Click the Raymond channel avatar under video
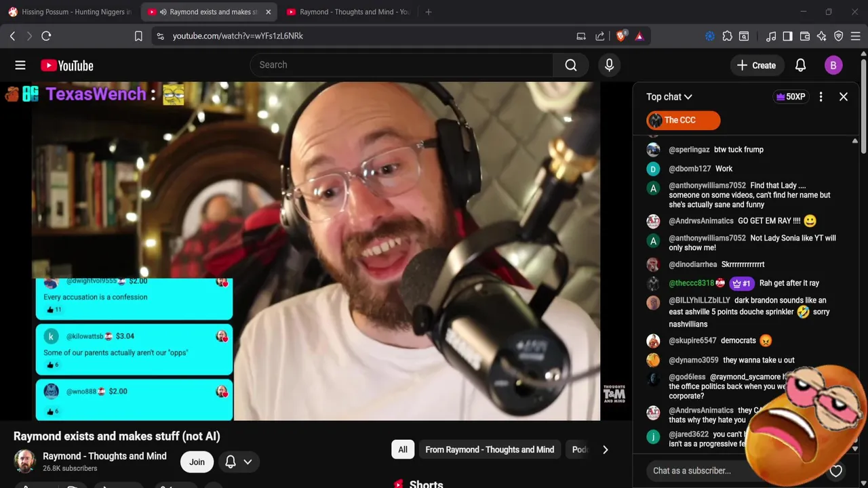 (x=25, y=462)
